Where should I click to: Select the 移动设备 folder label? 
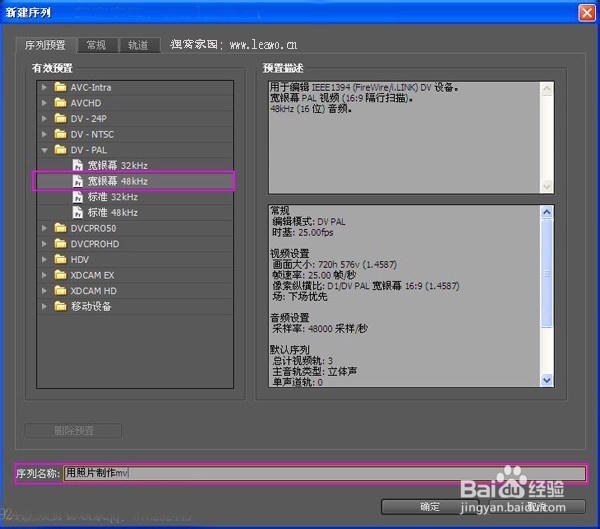click(91, 307)
